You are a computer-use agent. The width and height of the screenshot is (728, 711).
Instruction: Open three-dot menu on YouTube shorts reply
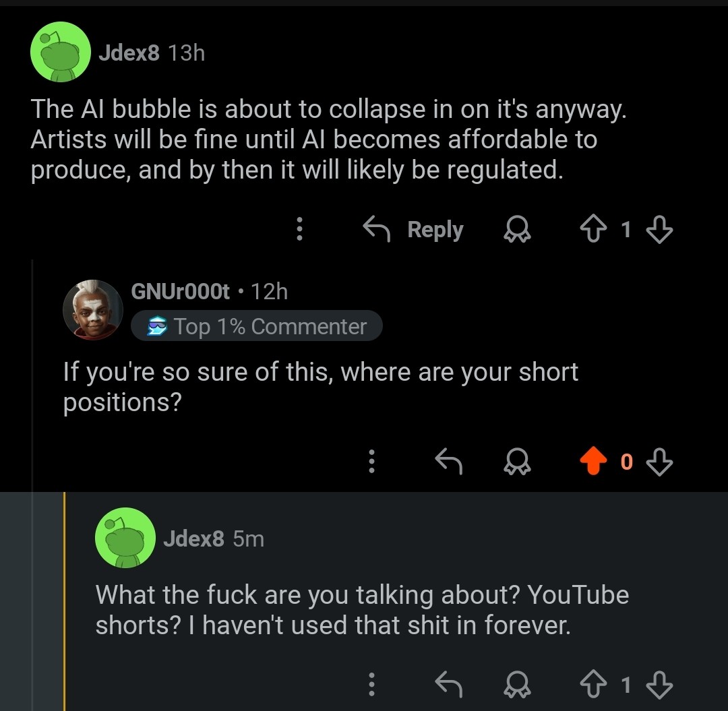[371, 685]
